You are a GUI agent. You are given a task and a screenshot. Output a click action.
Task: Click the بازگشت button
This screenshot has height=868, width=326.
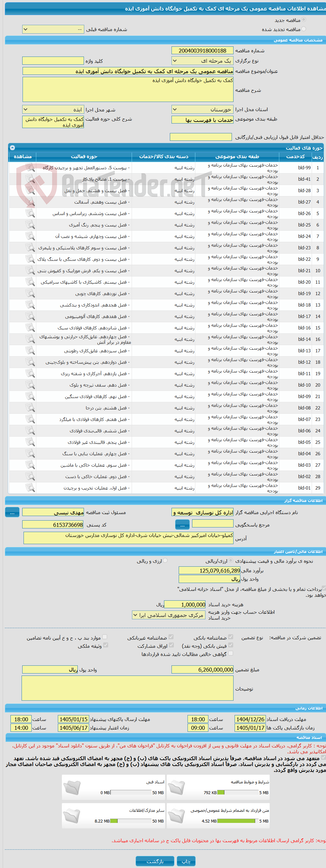(155, 861)
